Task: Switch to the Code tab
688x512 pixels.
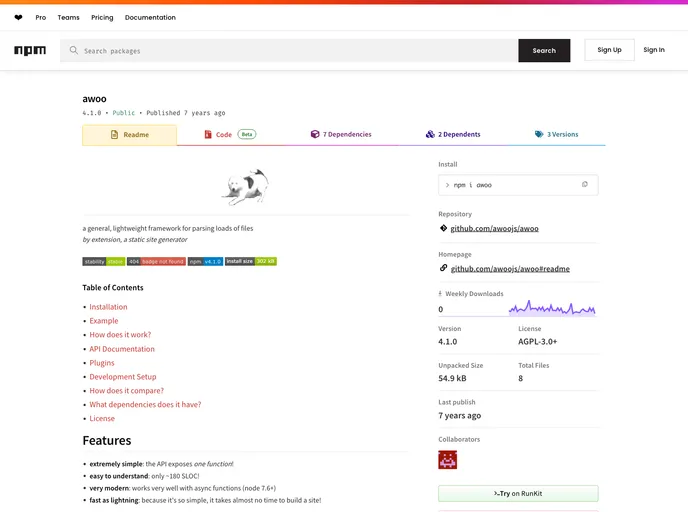Action: [230, 135]
